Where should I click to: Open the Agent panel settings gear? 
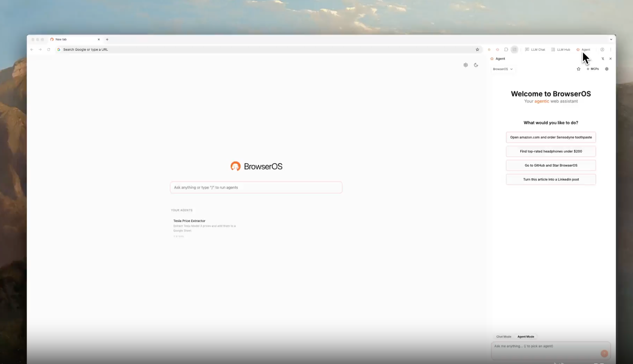click(607, 69)
